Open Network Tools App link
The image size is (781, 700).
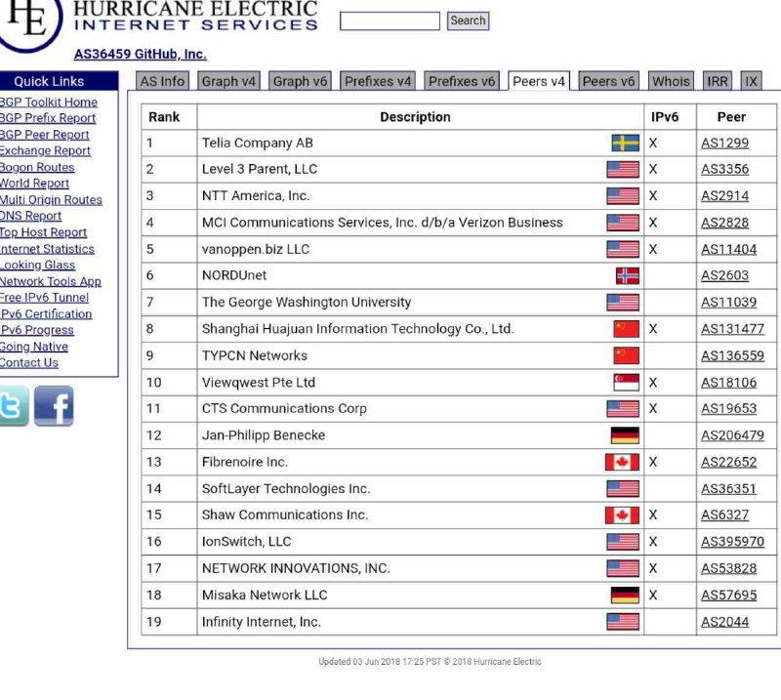51,281
